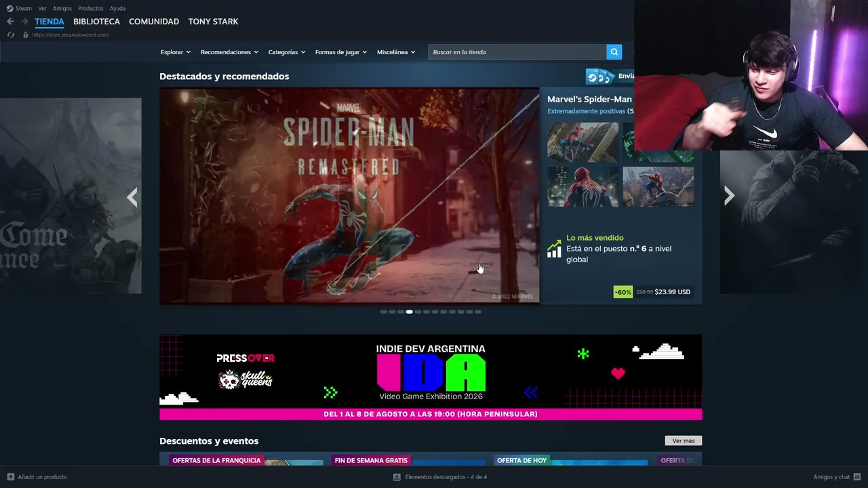Open the dimmed Kingdom Come capsule at left
868x488 pixels.
point(71,196)
